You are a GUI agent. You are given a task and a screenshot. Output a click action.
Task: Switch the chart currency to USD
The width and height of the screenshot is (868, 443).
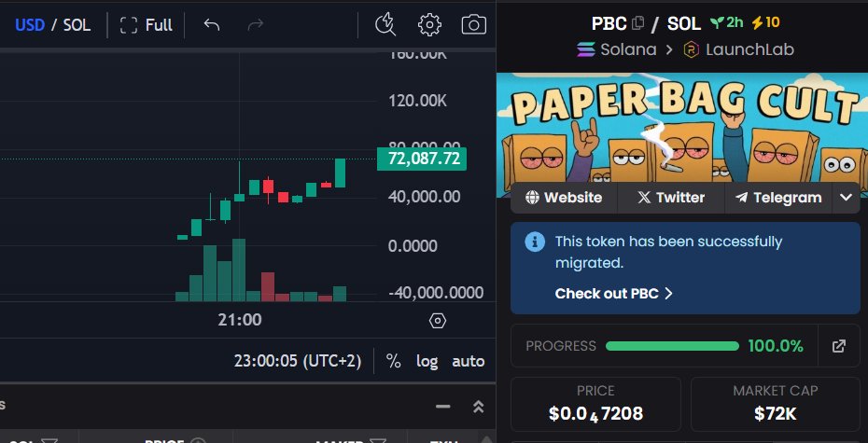pyautogui.click(x=29, y=25)
